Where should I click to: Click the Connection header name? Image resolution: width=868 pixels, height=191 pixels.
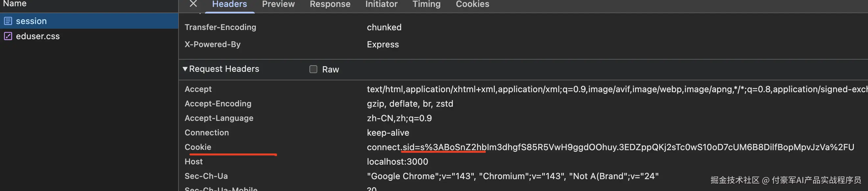click(x=206, y=133)
